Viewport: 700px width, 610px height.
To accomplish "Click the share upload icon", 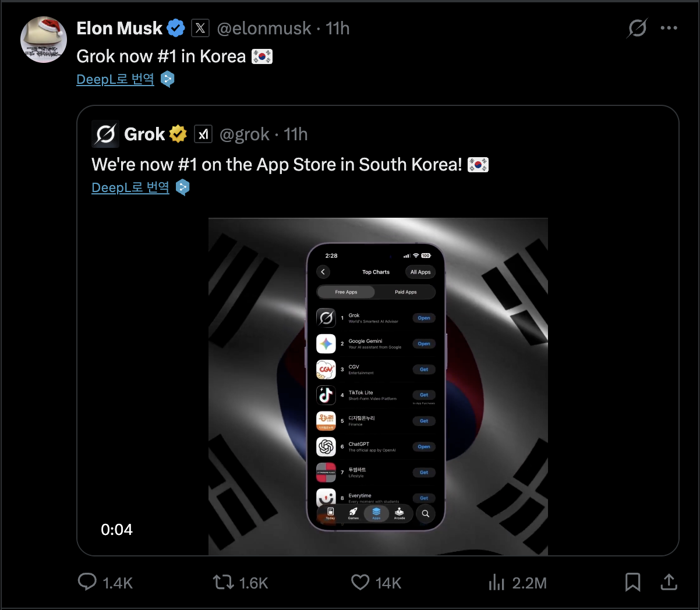I will [x=669, y=582].
